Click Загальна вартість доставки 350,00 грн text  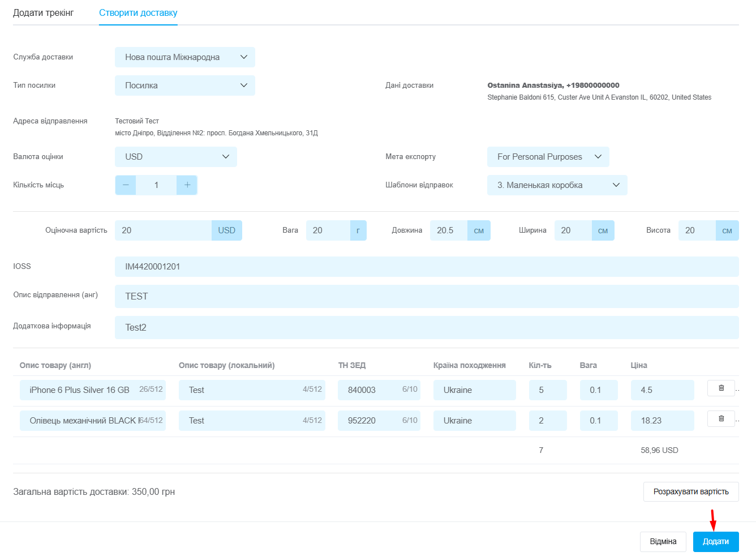(94, 492)
